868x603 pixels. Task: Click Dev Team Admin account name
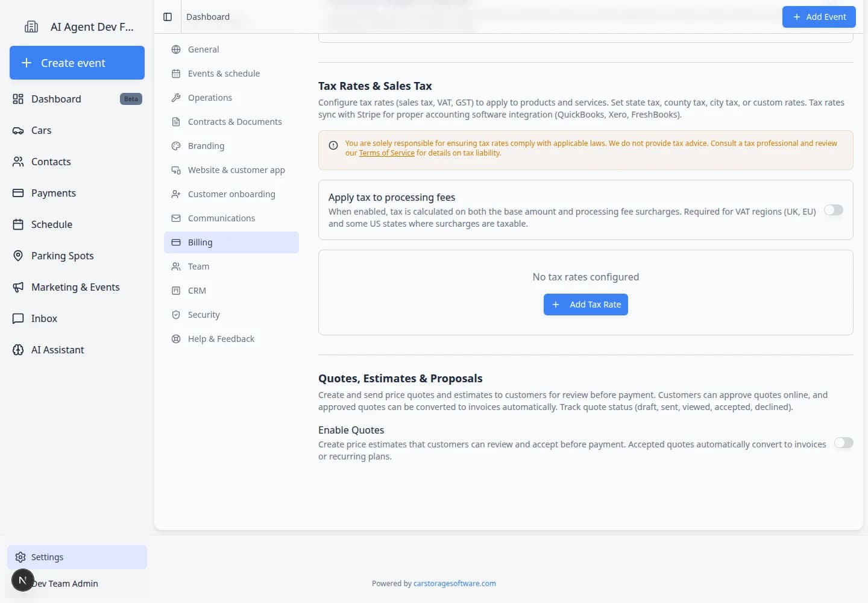coord(65,584)
